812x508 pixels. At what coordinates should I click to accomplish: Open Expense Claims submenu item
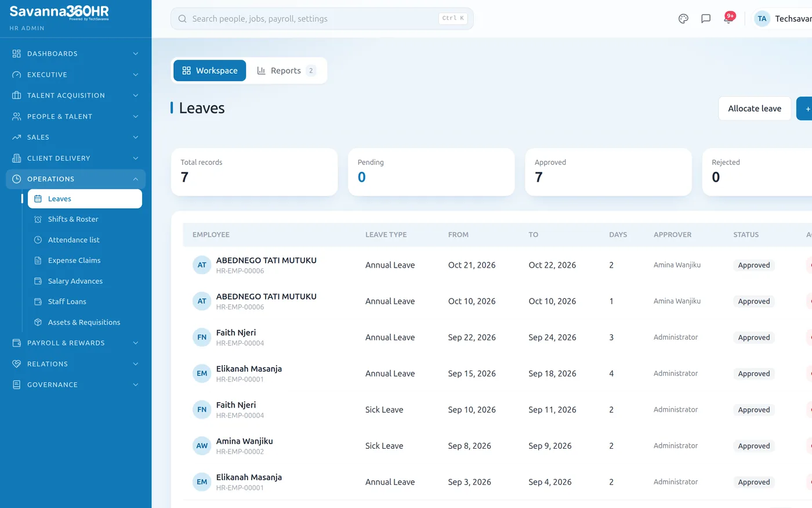(85, 260)
